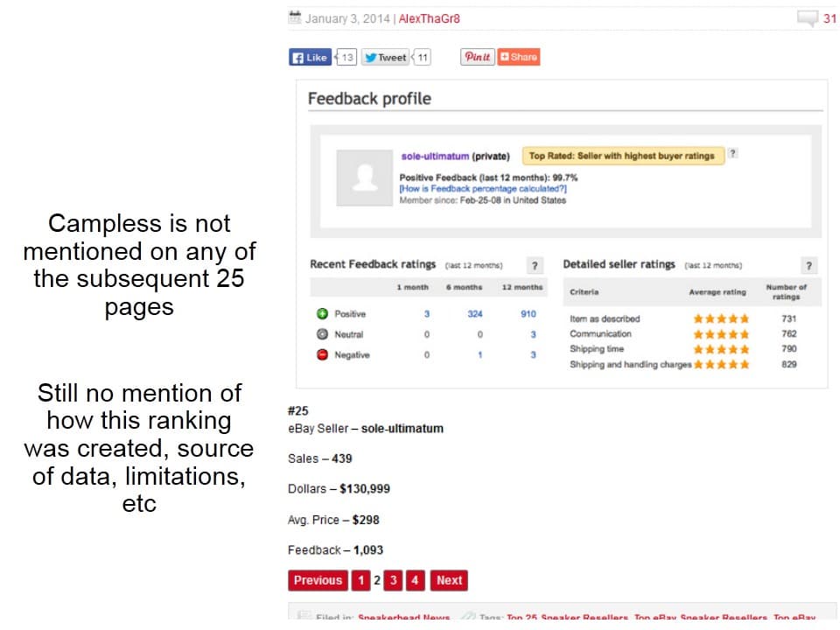Go to the Next page
Viewport: 840px width, 630px height.
449,581
